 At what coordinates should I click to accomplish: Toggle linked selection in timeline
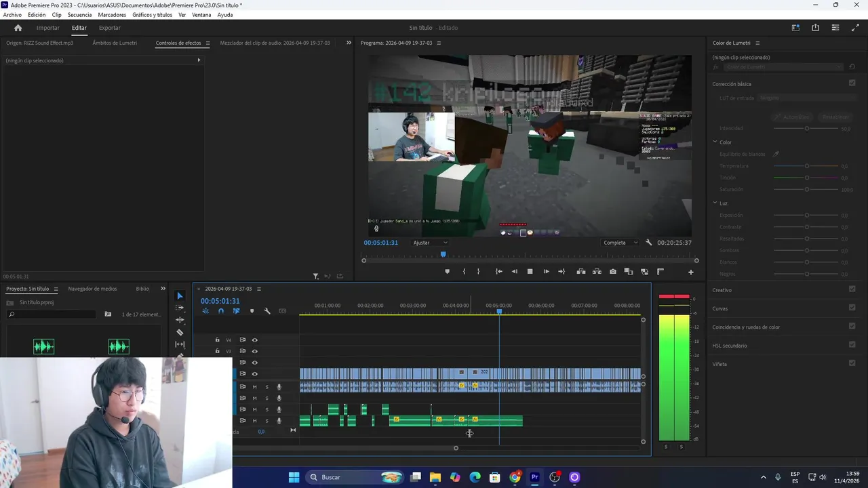236,311
